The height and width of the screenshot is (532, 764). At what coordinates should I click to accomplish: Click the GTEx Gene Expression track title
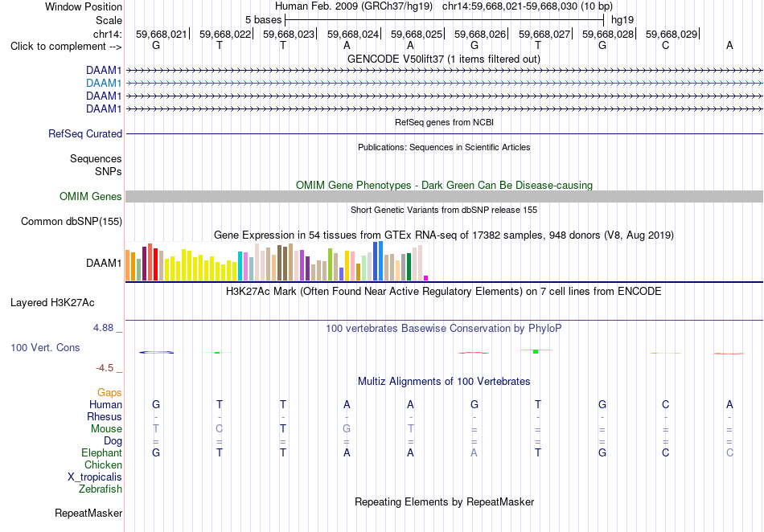pos(444,235)
